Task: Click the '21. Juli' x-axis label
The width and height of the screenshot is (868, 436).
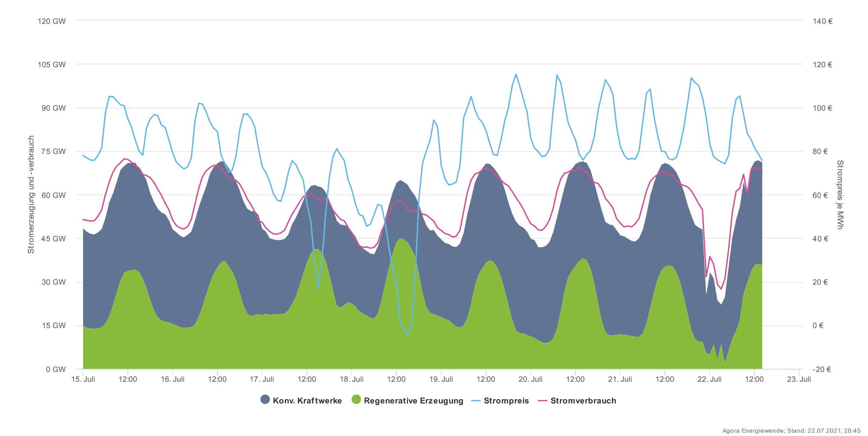Action: pos(620,379)
